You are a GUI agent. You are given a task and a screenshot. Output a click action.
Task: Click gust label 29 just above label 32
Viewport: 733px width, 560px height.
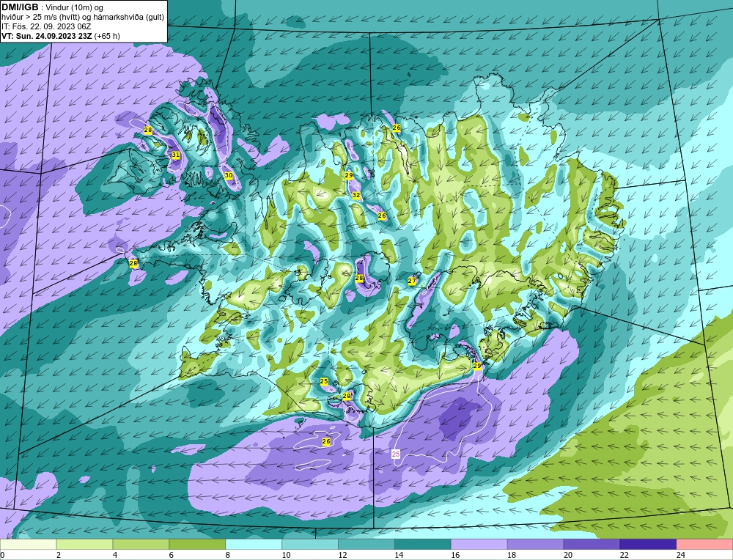(x=349, y=175)
